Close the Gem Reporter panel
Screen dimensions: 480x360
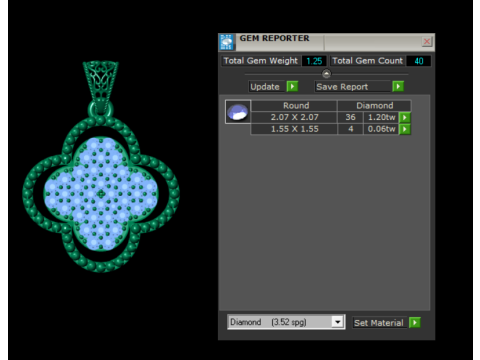[x=427, y=41]
